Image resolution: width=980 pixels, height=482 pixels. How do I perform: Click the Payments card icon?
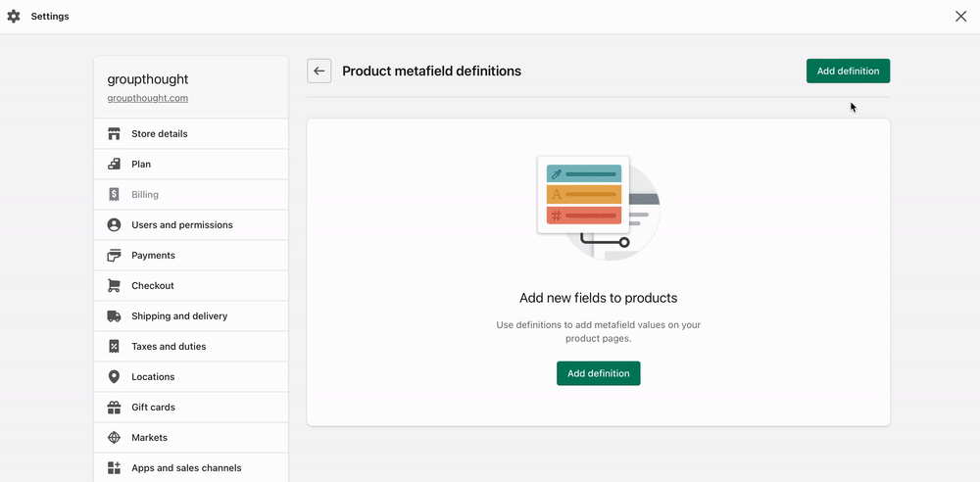click(x=114, y=256)
